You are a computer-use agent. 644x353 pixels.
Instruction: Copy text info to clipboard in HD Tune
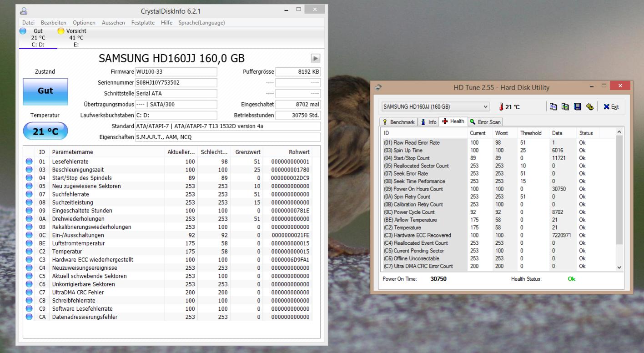pos(553,107)
